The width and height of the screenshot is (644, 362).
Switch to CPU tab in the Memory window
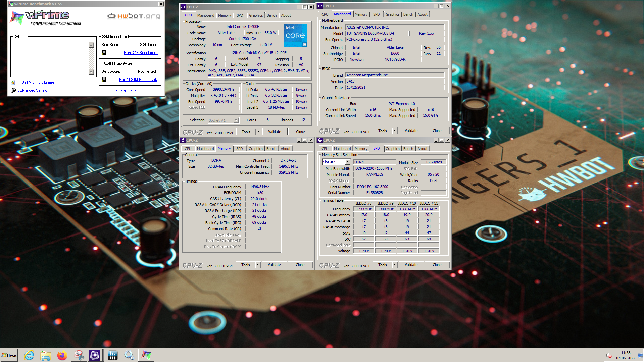pyautogui.click(x=188, y=149)
